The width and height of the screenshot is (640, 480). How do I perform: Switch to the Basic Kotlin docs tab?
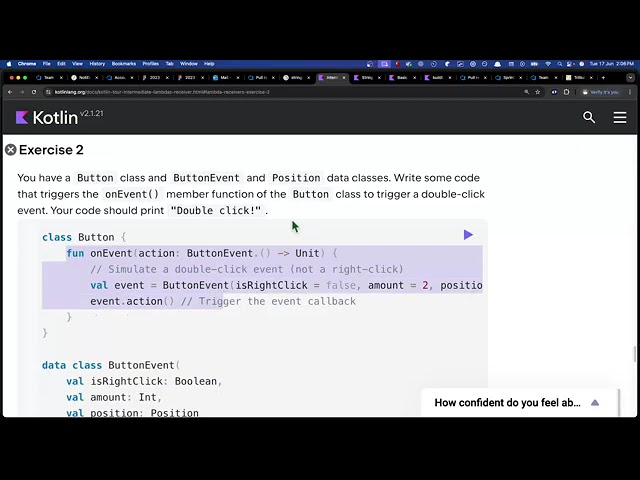402,78
